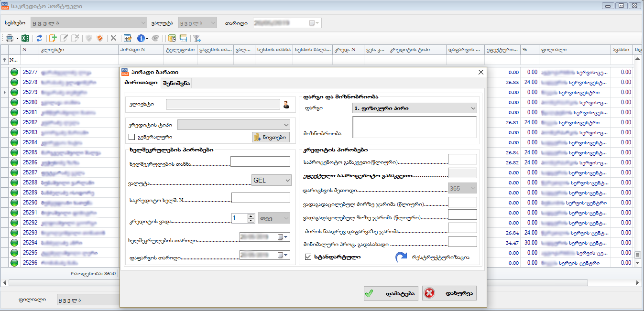Click the Excel export icon in toolbar
This screenshot has height=311, width=644.
26,38
